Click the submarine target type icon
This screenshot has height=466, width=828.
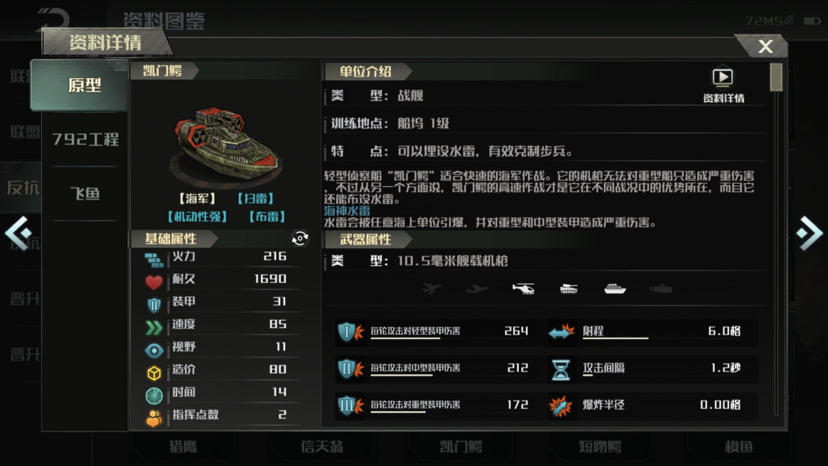[x=661, y=288]
